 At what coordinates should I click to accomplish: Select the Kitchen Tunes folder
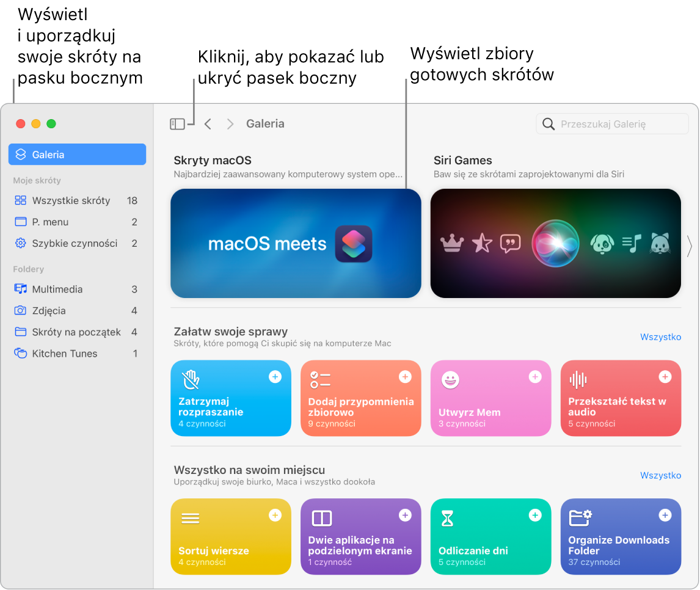coord(65,353)
